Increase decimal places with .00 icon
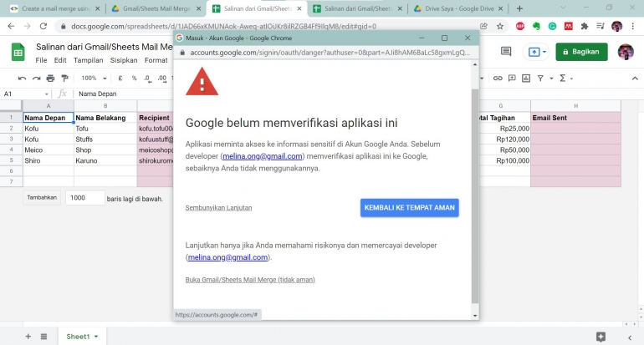 tap(162, 78)
